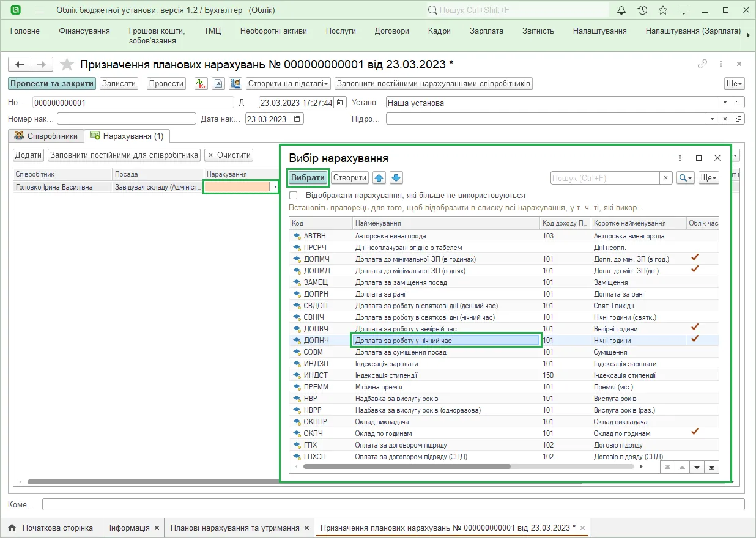Expand the Створити на підставі dropdown
The width and height of the screenshot is (756, 538).
[x=289, y=84]
